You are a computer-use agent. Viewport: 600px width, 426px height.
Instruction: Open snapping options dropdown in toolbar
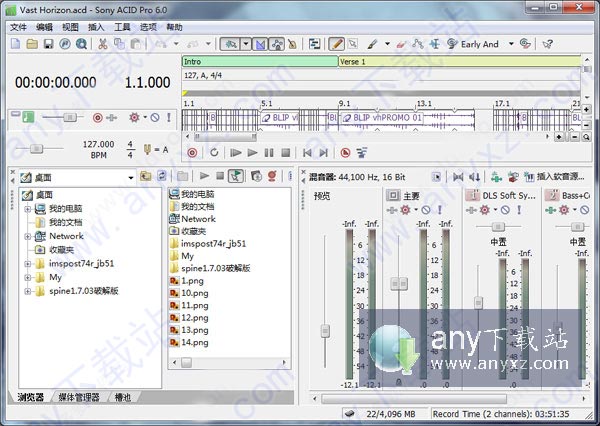click(x=246, y=44)
